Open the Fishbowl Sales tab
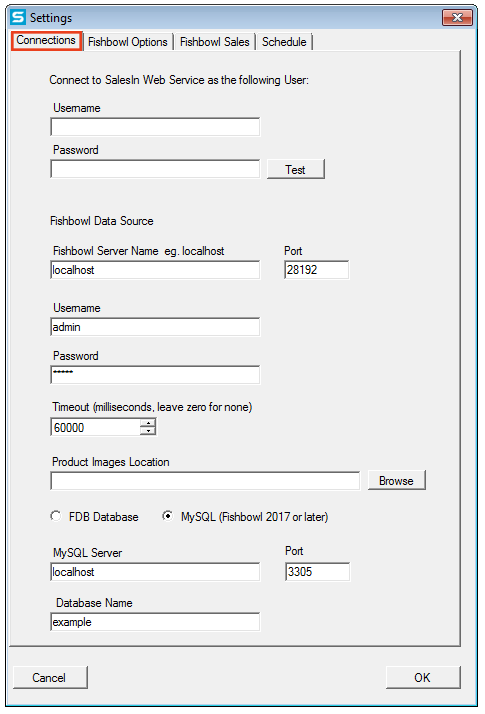485x714 pixels. tap(214, 42)
